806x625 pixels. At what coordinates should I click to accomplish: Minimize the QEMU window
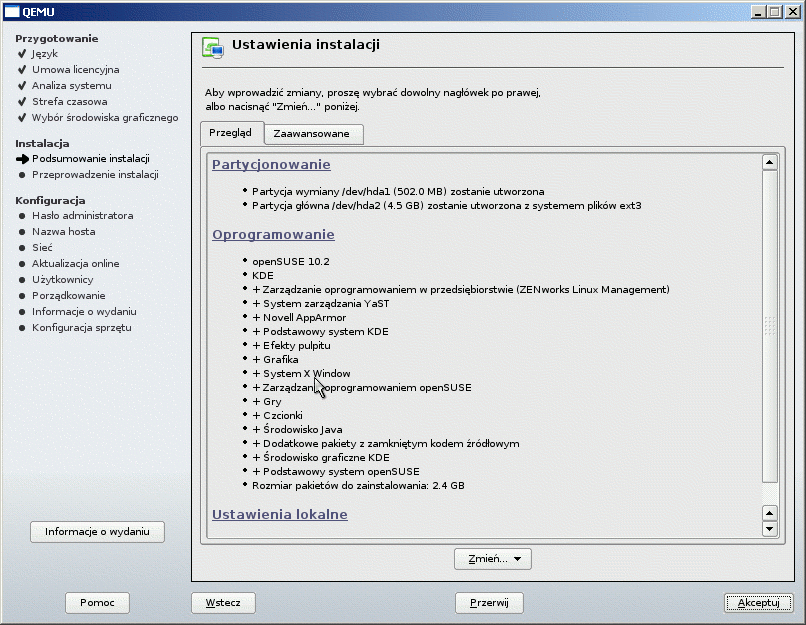[x=761, y=10]
